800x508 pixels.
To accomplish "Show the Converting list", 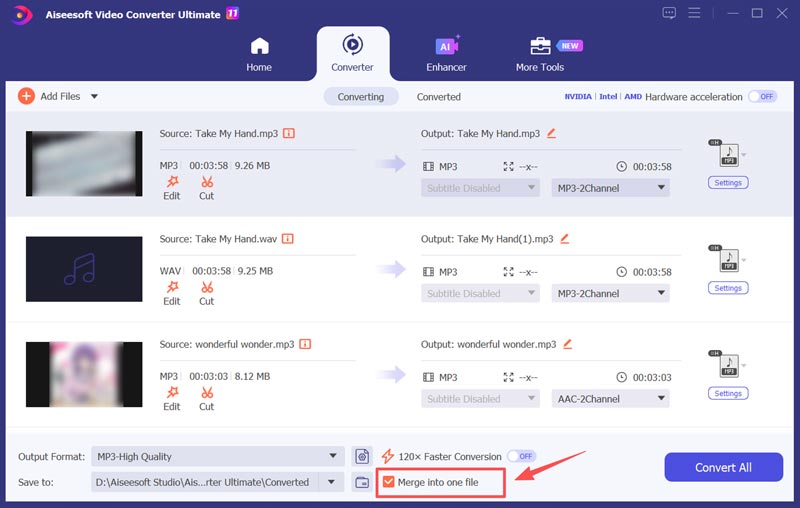I will point(361,97).
